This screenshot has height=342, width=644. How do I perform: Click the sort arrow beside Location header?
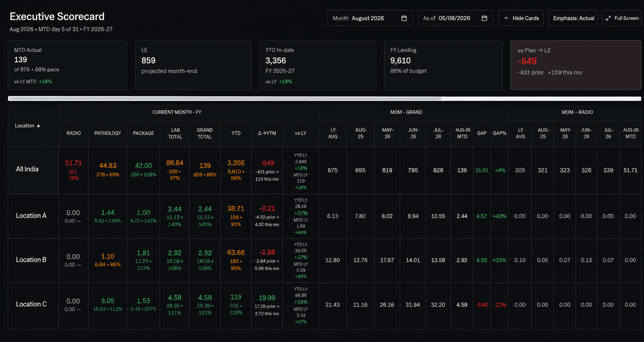click(x=38, y=126)
